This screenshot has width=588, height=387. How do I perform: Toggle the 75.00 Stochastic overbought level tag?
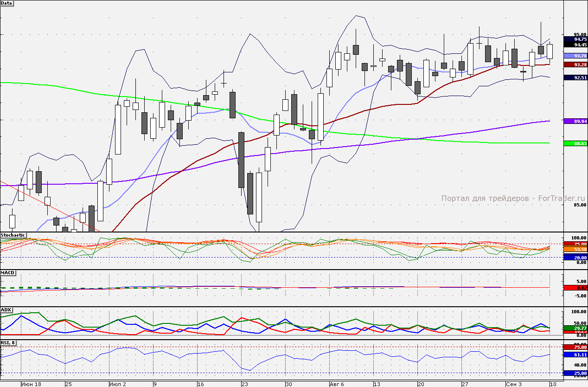point(575,243)
